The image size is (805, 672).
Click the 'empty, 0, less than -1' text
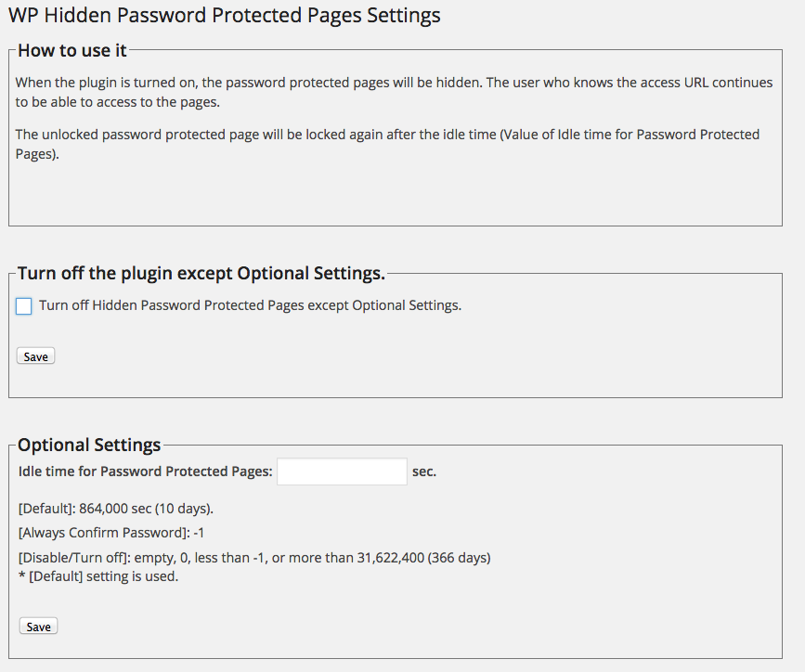(200, 558)
